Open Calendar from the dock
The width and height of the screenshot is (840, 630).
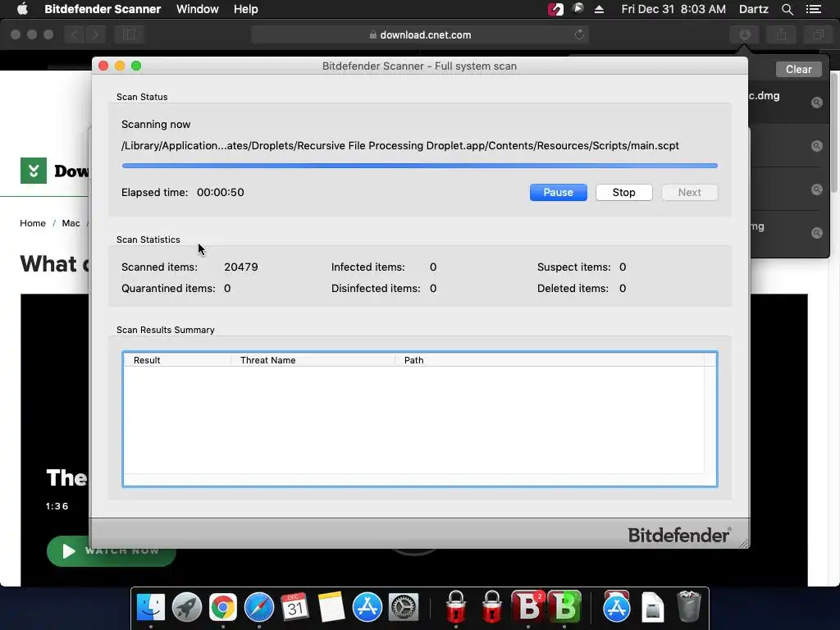tap(294, 607)
